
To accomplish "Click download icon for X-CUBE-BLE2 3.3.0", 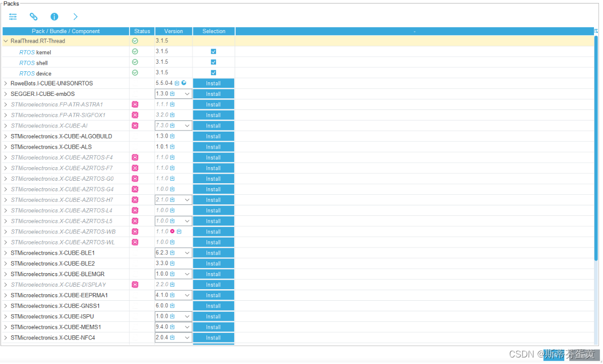I will tap(172, 263).
